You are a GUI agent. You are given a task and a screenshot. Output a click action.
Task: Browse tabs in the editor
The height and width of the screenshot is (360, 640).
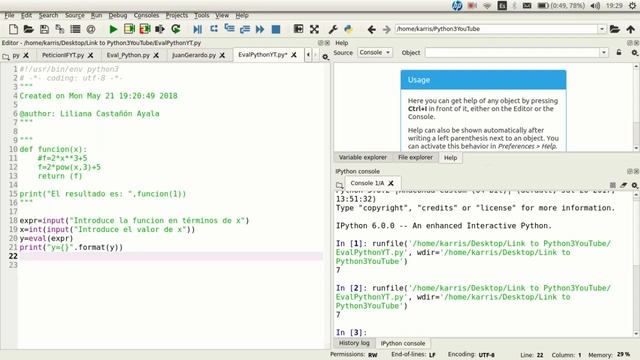click(6, 57)
